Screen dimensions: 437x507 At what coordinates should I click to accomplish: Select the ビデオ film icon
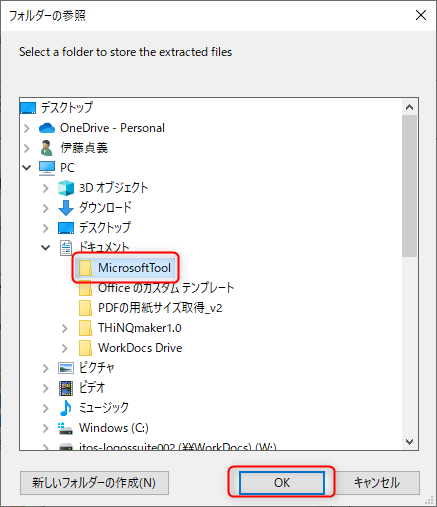pos(66,388)
